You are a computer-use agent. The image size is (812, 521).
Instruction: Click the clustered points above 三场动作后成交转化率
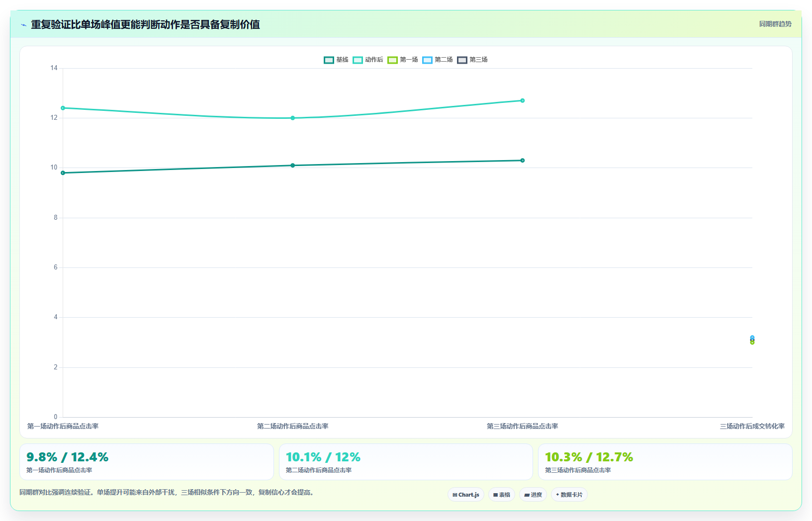(752, 340)
